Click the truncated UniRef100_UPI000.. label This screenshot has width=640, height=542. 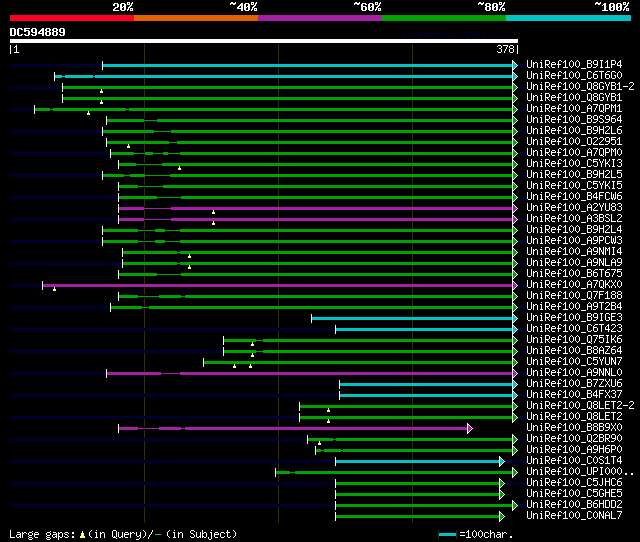point(580,472)
